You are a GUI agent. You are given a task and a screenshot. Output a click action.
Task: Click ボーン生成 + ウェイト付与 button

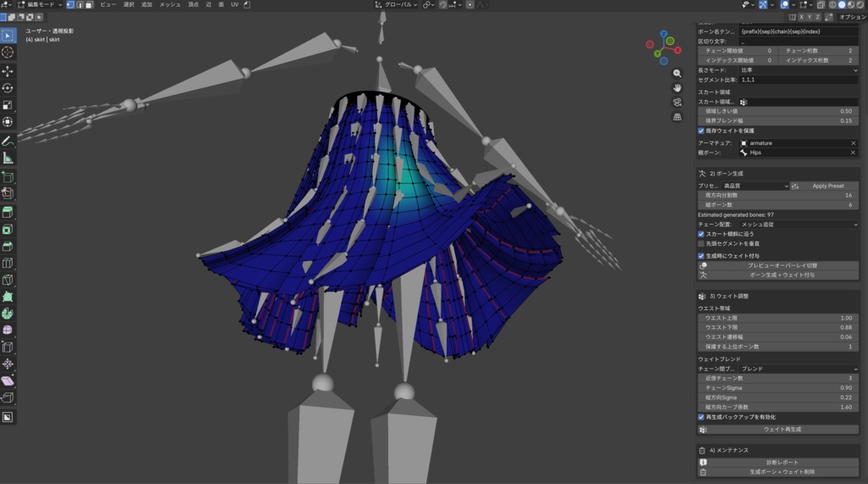pyautogui.click(x=778, y=275)
